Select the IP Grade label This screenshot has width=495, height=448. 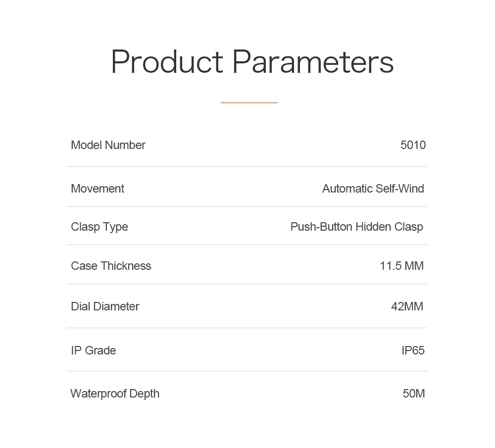click(x=94, y=350)
